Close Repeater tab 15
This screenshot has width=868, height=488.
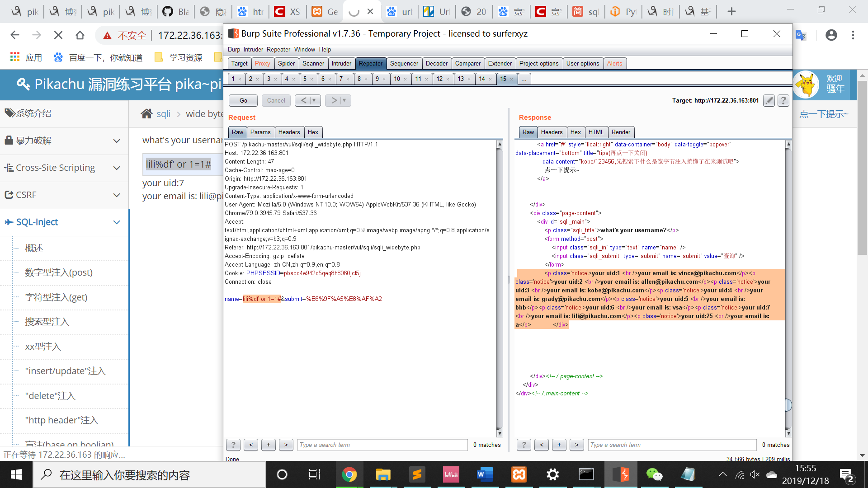click(512, 79)
